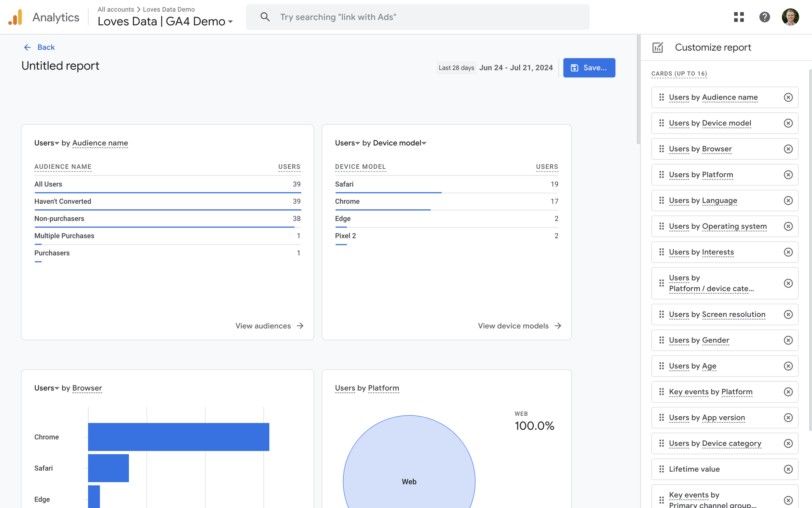
Task: Click the search magnifier icon
Action: tap(265, 17)
